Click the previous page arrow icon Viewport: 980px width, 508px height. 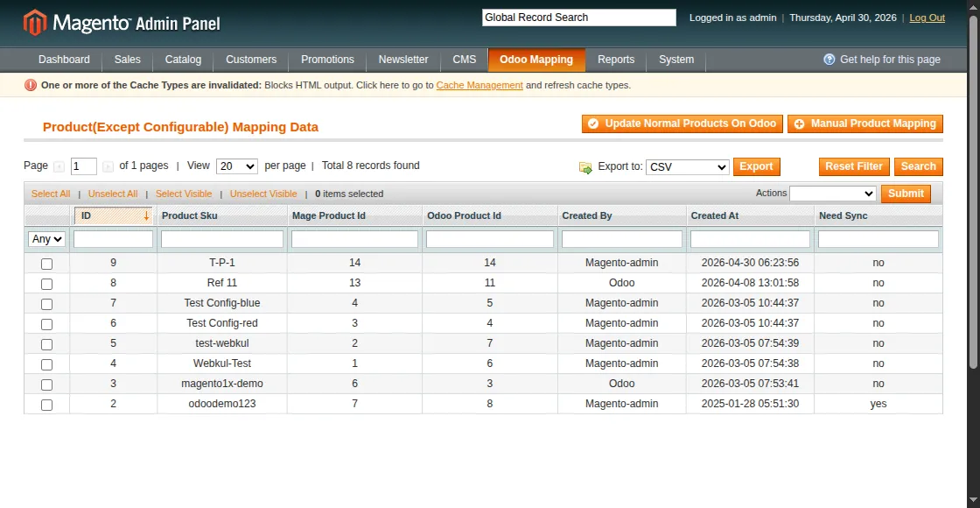[59, 166]
